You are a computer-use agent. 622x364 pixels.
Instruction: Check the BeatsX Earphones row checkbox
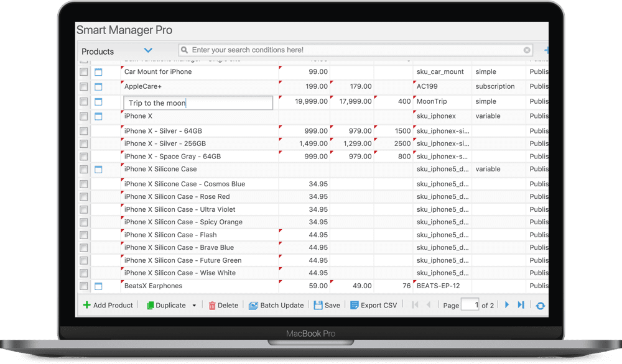84,286
